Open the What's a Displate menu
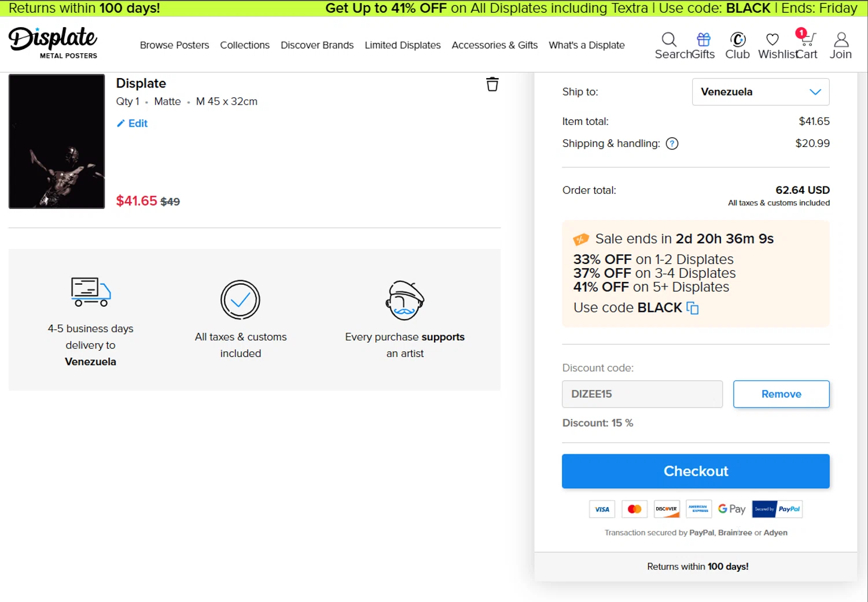 click(587, 45)
